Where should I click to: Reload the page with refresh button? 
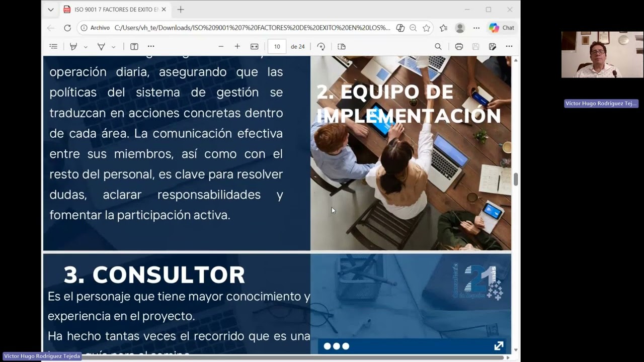tap(67, 28)
